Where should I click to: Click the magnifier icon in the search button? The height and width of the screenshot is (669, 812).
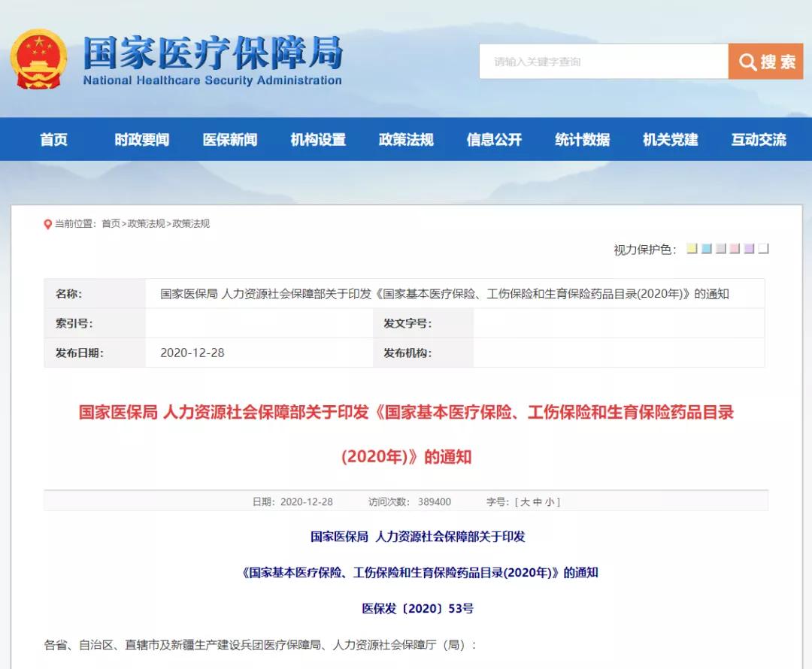tap(747, 62)
